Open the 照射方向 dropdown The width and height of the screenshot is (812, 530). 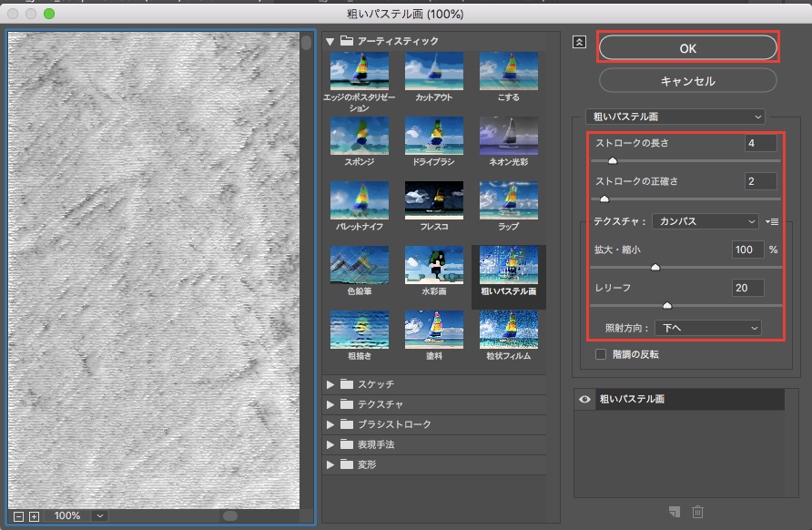coord(709,327)
